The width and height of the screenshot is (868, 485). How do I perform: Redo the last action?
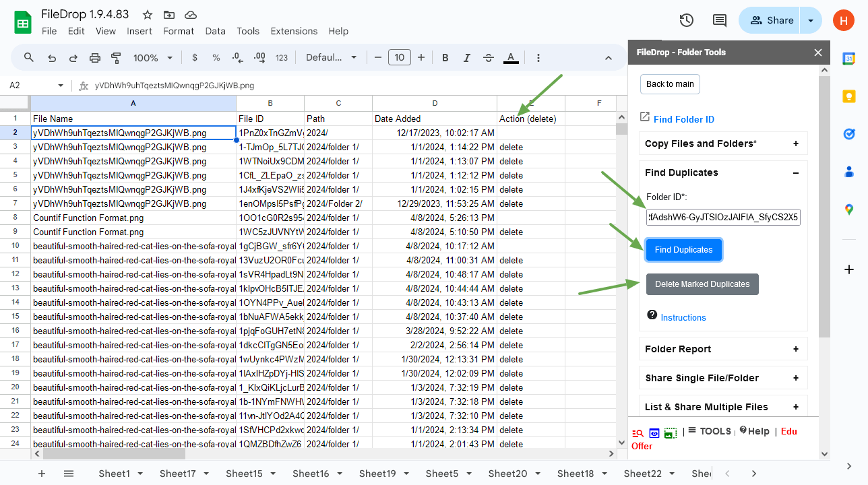pyautogui.click(x=73, y=58)
